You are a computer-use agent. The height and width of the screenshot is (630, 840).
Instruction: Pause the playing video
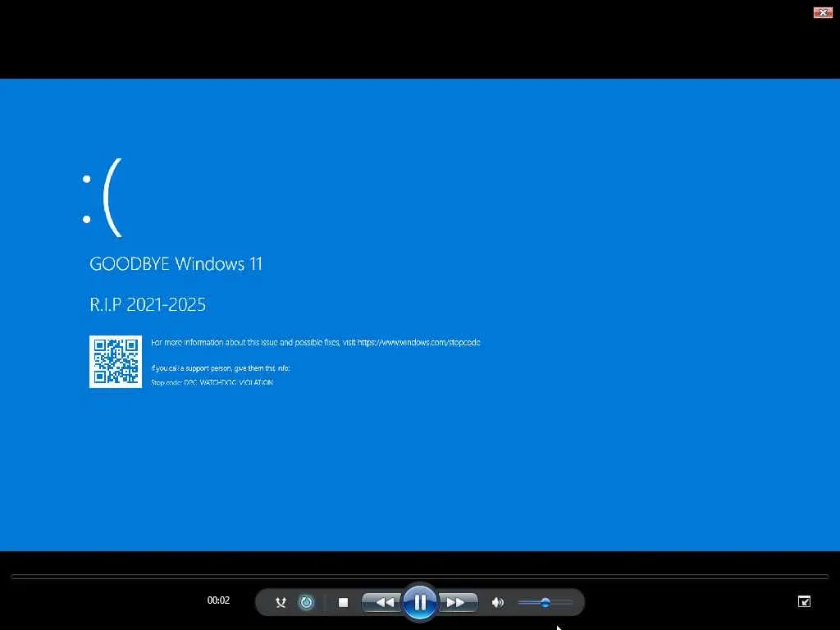tap(420, 602)
